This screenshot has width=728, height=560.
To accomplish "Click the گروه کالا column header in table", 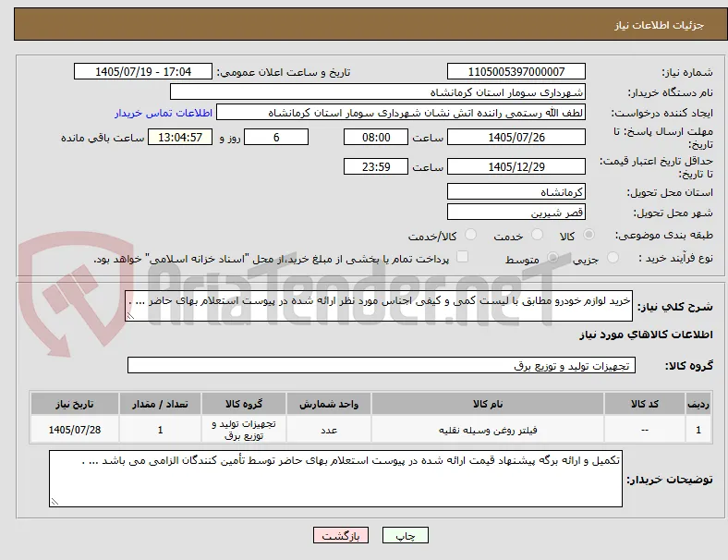I will coord(244,404).
